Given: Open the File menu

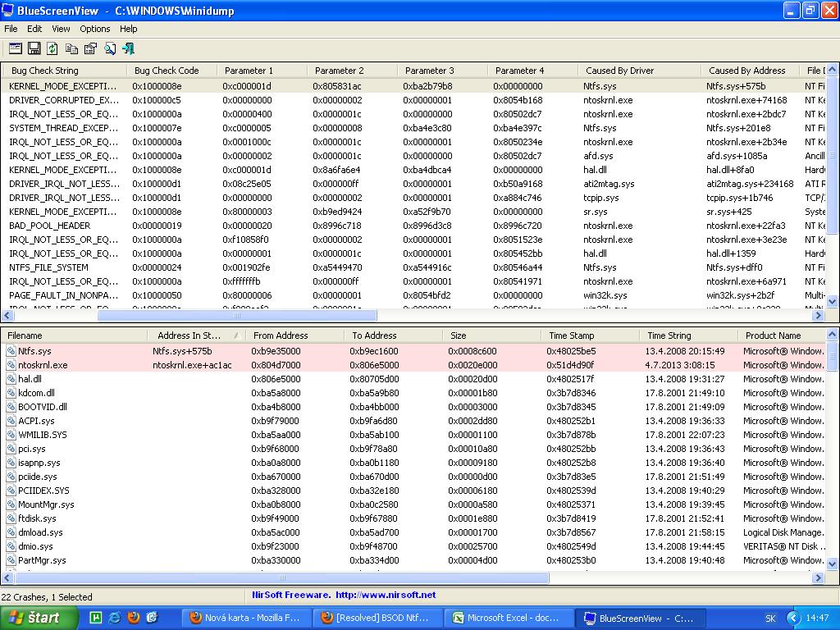Looking at the screenshot, I should [11, 29].
